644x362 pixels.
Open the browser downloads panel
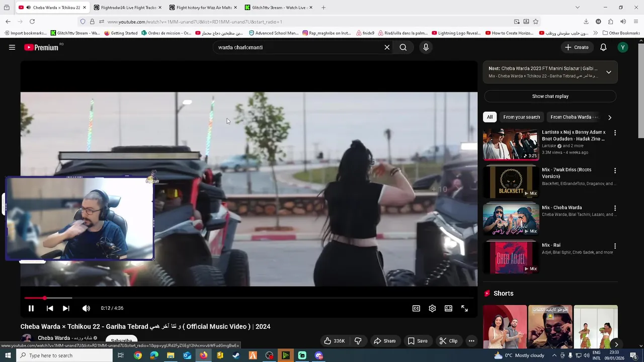[x=586, y=22]
